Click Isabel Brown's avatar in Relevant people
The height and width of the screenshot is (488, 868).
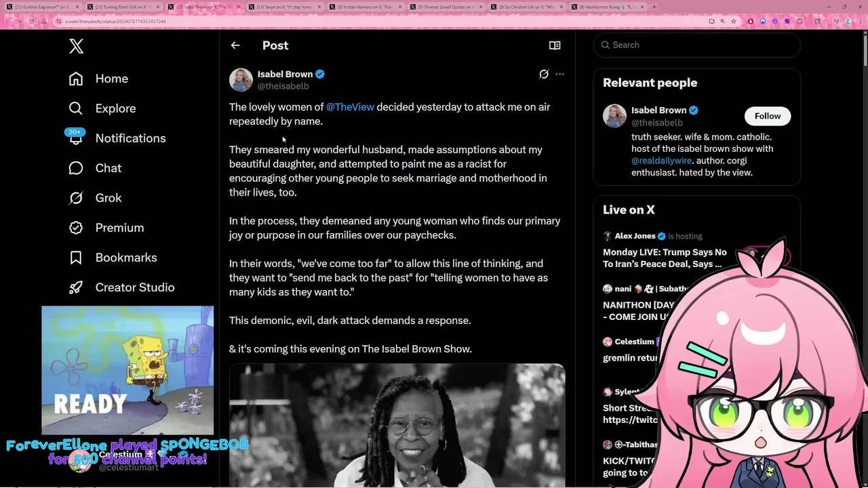614,116
